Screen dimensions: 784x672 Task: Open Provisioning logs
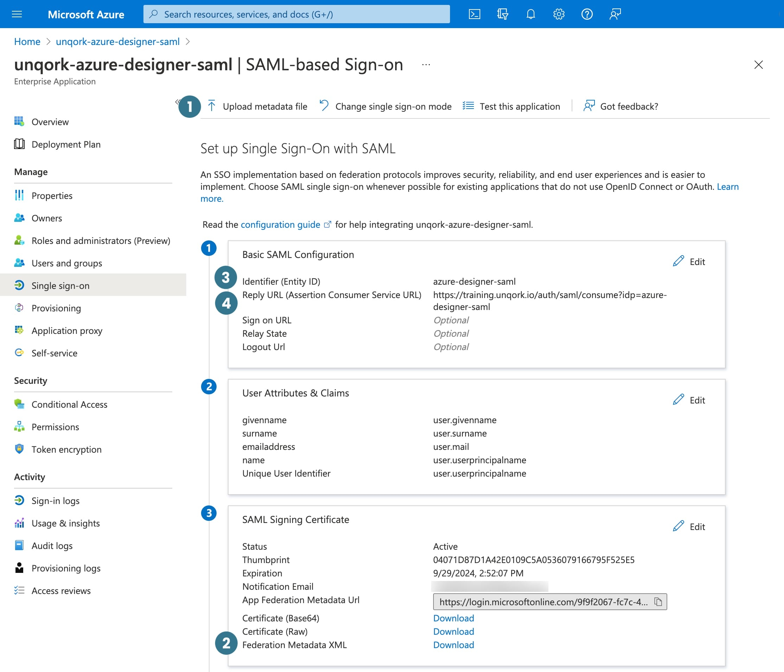tap(66, 568)
